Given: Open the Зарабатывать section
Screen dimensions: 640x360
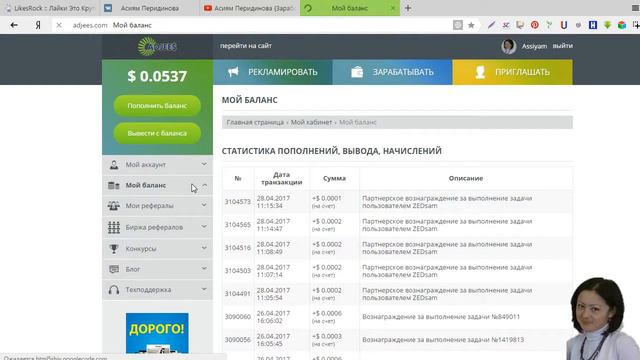Looking at the screenshot, I should click(392, 72).
